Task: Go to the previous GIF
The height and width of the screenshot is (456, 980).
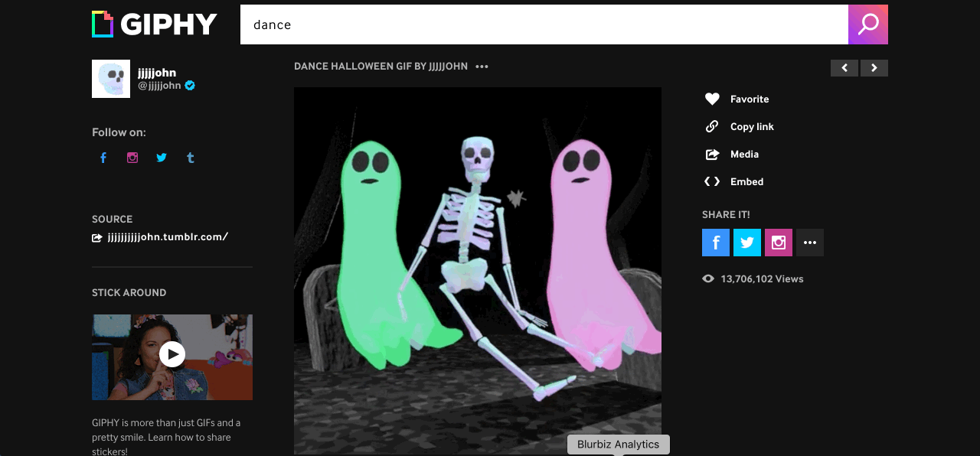Action: (844, 68)
